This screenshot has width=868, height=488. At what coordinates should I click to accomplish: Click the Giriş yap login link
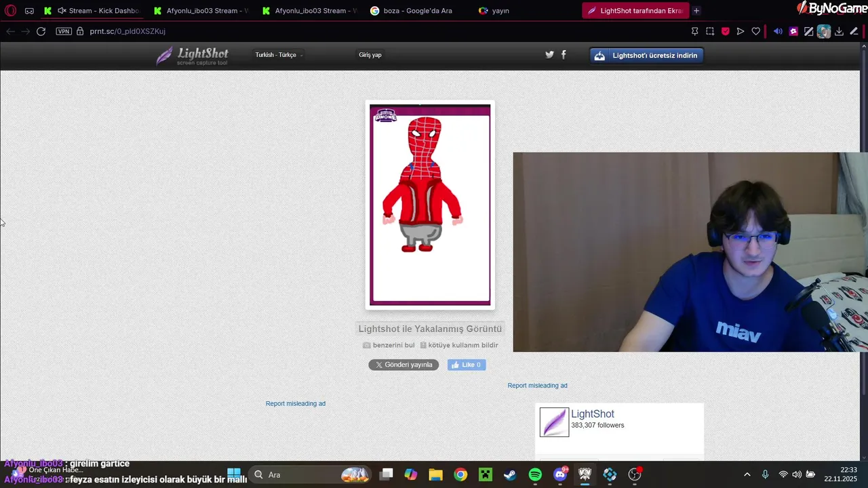tap(370, 55)
